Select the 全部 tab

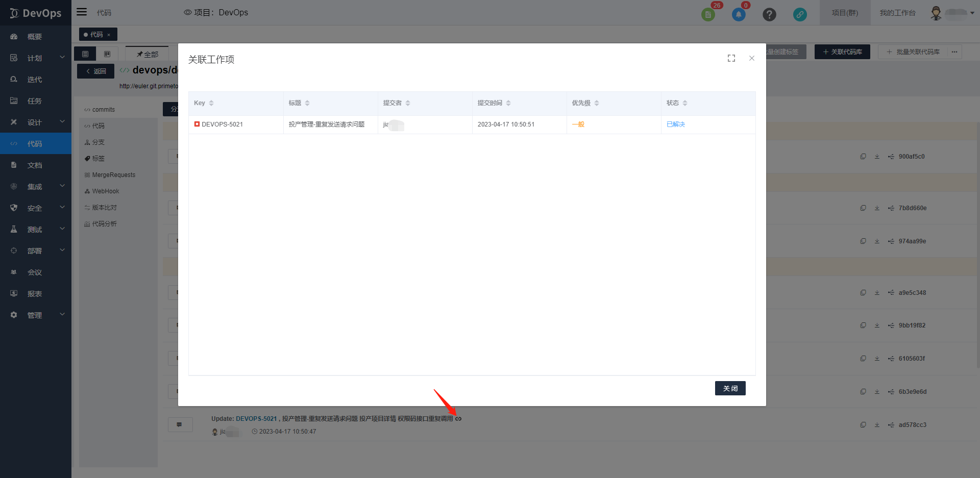coord(148,54)
